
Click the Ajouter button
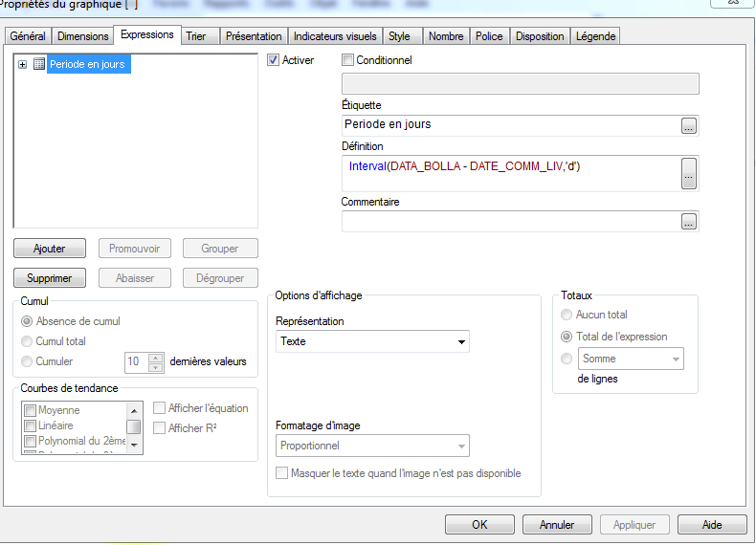pos(50,249)
